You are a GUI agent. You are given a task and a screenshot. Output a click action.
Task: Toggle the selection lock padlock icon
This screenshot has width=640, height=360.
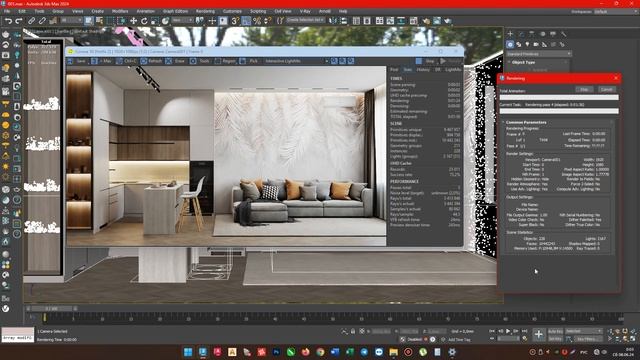point(353,331)
